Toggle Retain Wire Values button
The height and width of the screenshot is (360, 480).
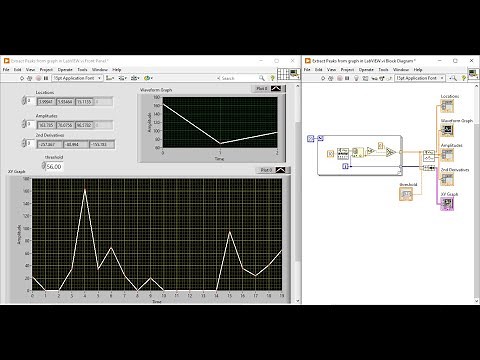[365, 78]
